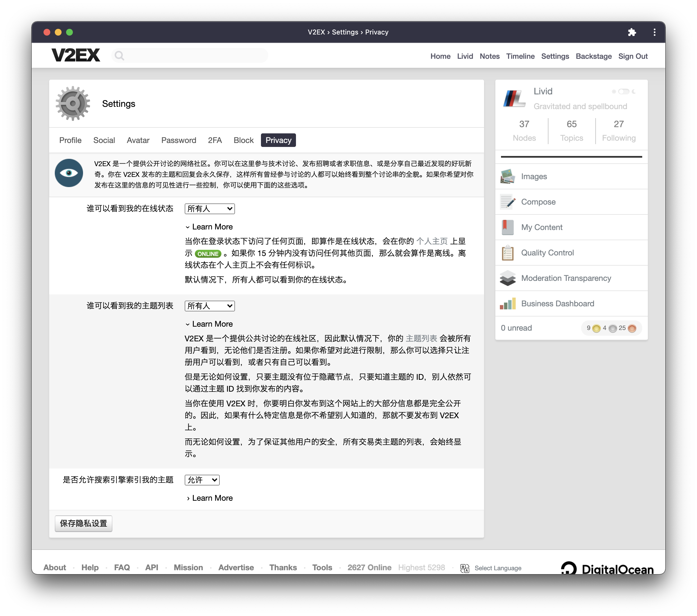
Task: Open the topic list visibility dropdown
Action: pos(209,306)
